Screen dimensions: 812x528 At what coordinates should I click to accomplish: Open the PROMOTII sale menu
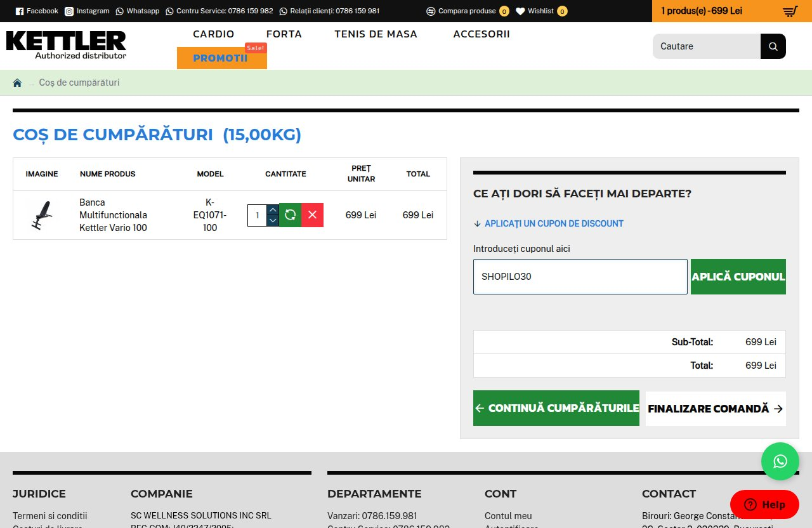tap(222, 58)
